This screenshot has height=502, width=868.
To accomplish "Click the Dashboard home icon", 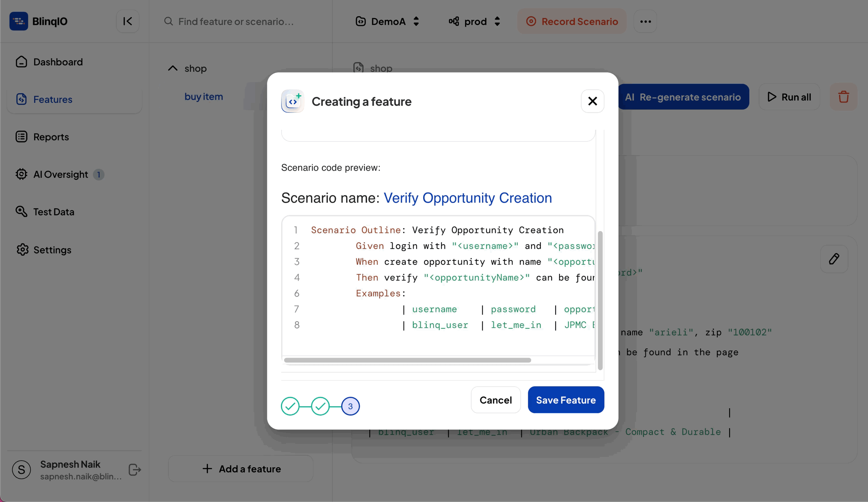I will [21, 62].
